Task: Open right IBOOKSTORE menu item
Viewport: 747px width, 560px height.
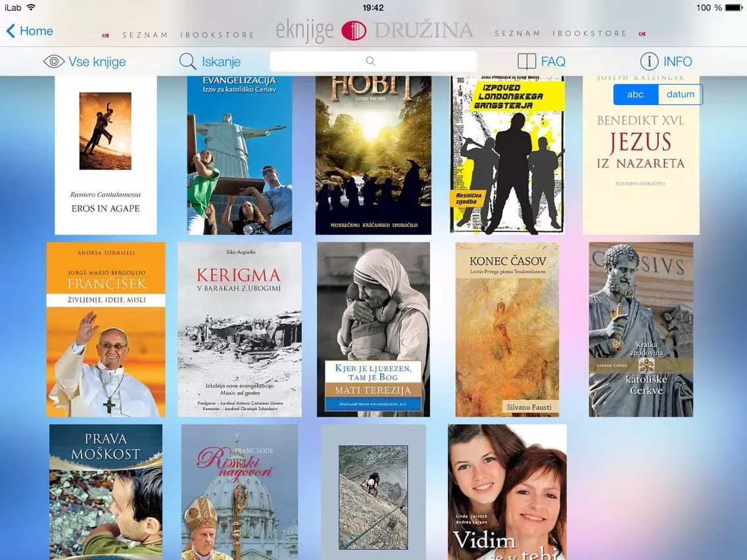Action: coord(590,34)
